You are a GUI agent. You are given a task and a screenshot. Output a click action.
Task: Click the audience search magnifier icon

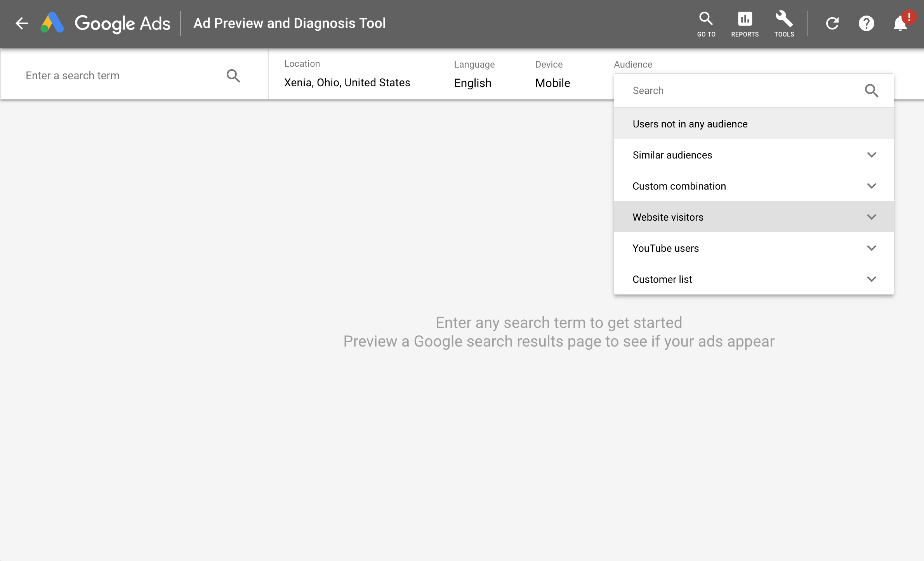tap(871, 91)
